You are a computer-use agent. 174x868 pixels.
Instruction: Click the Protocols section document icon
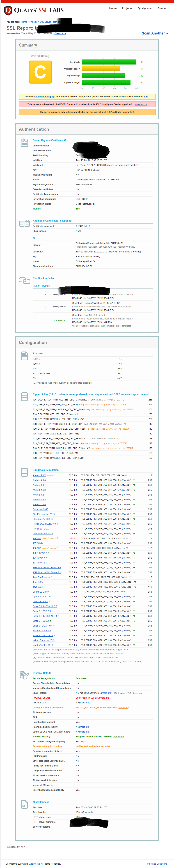[24, 356]
